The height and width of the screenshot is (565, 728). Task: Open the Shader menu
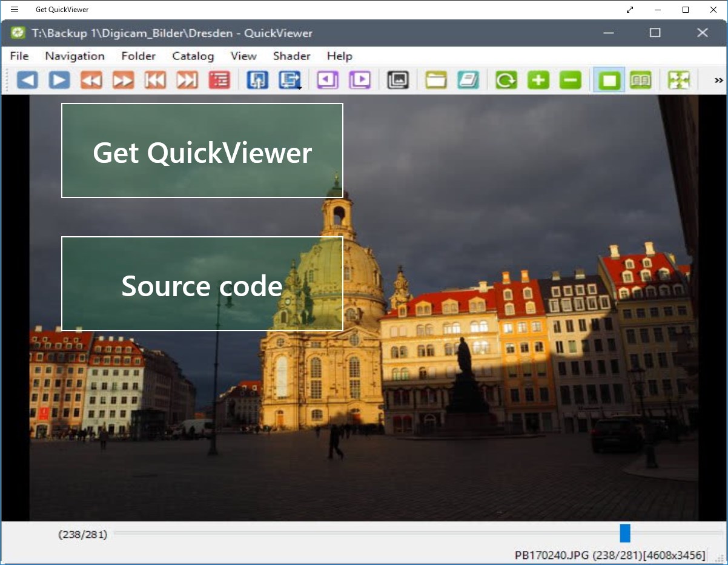[292, 56]
